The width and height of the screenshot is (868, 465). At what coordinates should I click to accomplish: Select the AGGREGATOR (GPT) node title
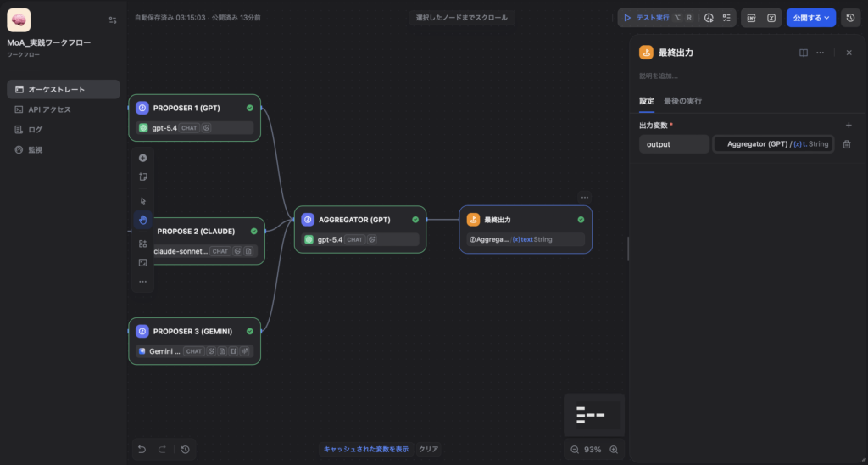tap(354, 220)
